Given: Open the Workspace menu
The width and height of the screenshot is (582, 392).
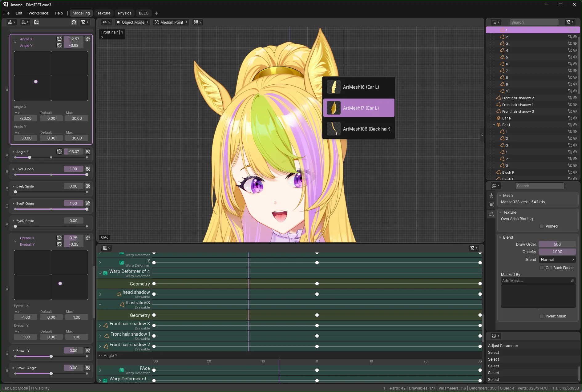Looking at the screenshot, I should pos(38,13).
